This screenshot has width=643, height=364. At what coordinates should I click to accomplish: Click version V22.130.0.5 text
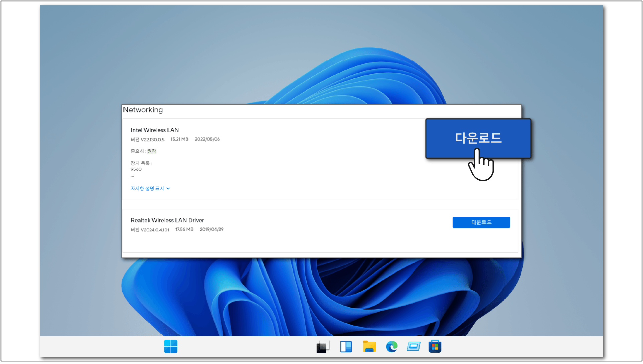tap(153, 140)
